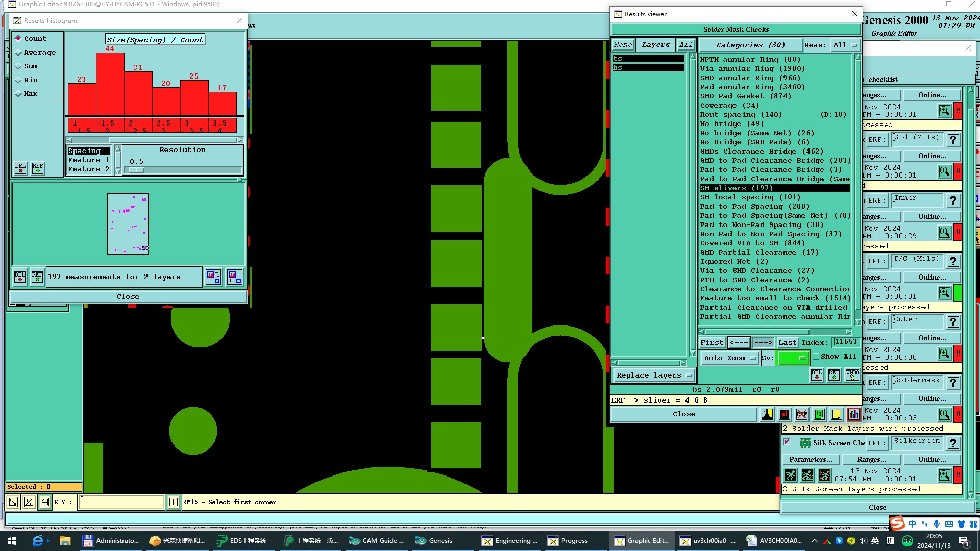Image resolution: width=980 pixels, height=551 pixels.
Task: Click the Silkscreen ERF help question icon
Action: 953,443
